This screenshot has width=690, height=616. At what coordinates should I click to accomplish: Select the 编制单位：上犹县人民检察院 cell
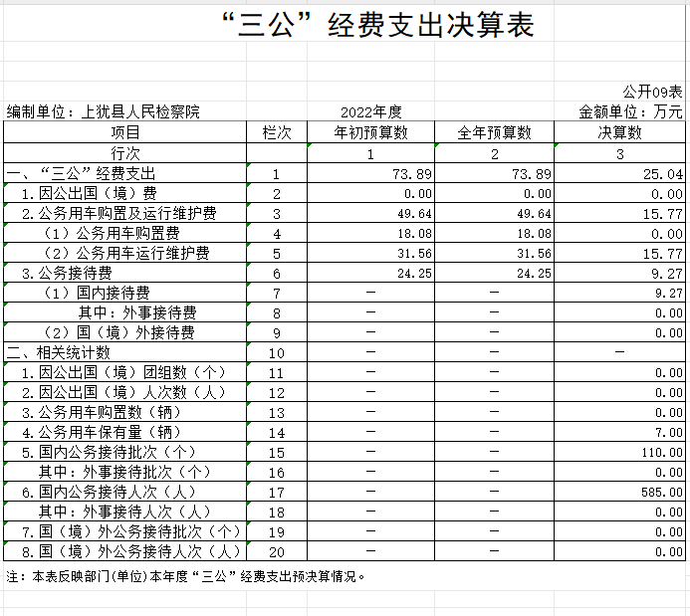click(103, 111)
